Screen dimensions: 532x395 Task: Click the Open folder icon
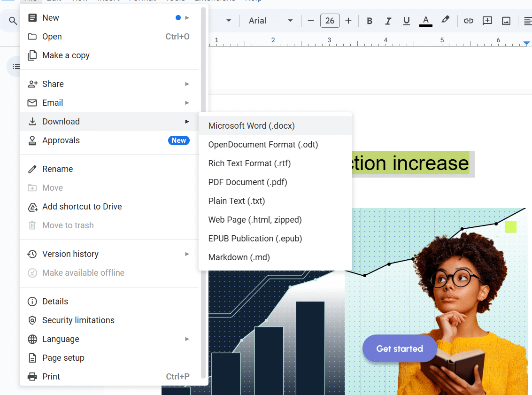32,36
